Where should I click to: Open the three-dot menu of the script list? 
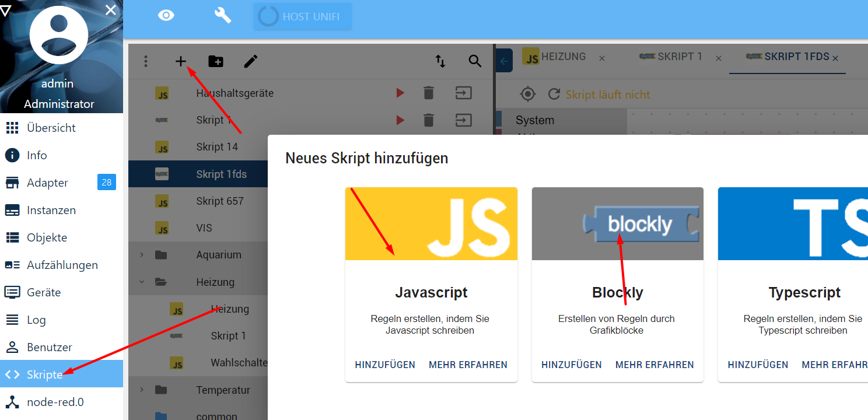point(146,61)
